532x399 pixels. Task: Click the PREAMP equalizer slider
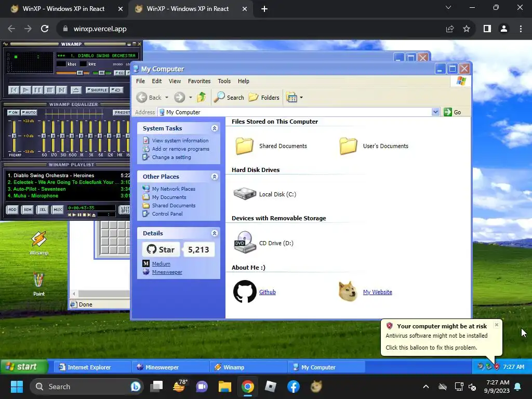click(14, 136)
